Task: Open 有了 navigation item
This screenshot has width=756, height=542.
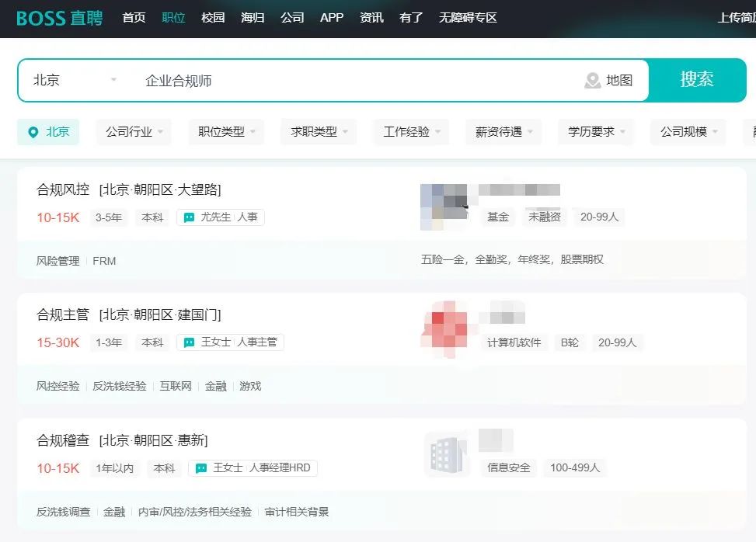Action: [411, 18]
